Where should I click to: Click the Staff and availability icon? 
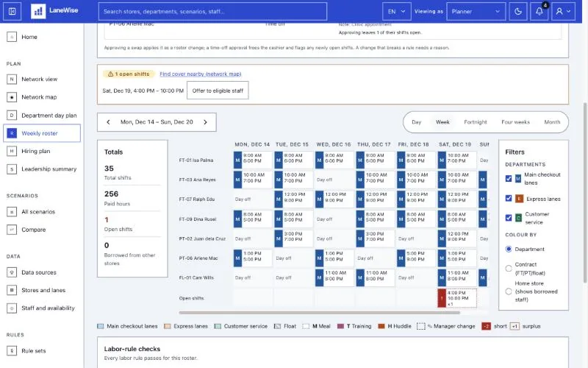coord(12,308)
